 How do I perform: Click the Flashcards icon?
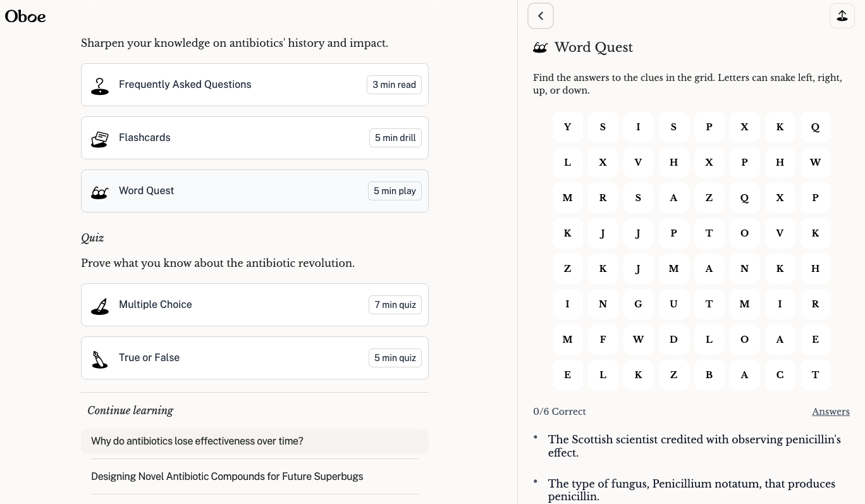pos(99,138)
